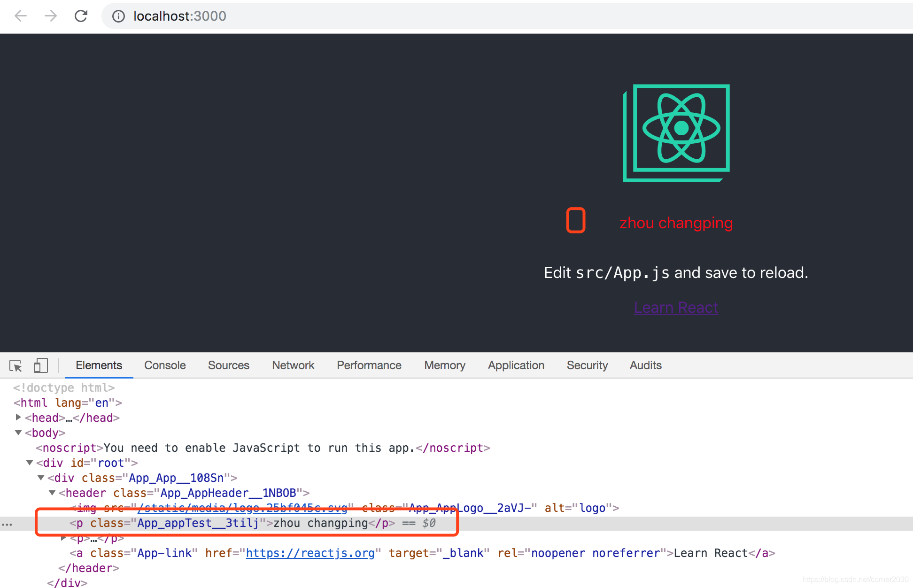The width and height of the screenshot is (913, 588).
Task: Switch to the Elements tab
Action: 99,365
